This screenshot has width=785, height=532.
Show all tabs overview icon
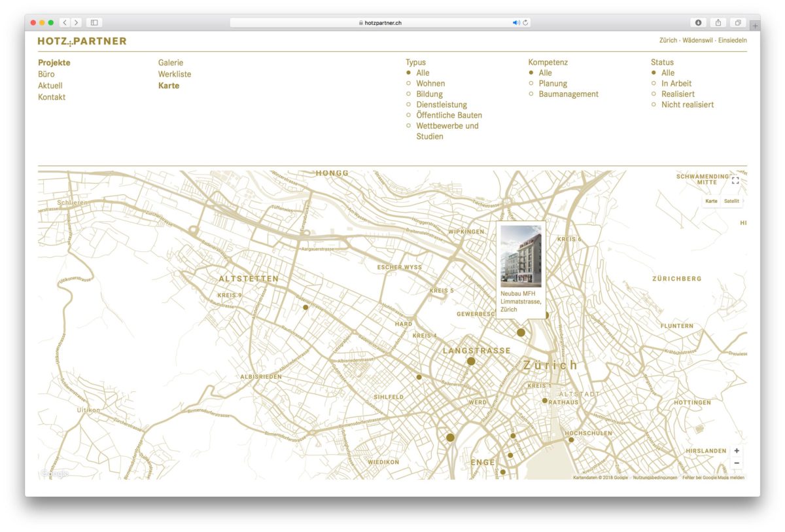tap(737, 22)
